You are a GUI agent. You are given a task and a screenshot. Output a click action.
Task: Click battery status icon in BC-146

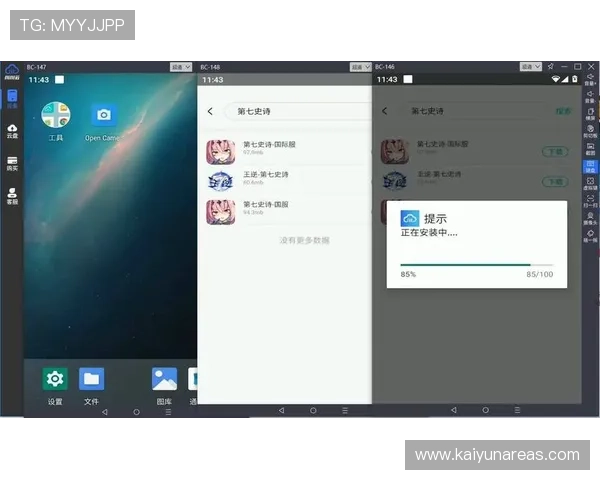tap(575, 79)
